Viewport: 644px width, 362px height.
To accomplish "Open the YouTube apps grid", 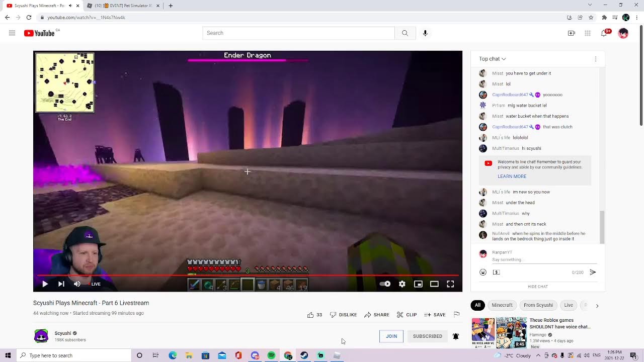I will click(588, 33).
